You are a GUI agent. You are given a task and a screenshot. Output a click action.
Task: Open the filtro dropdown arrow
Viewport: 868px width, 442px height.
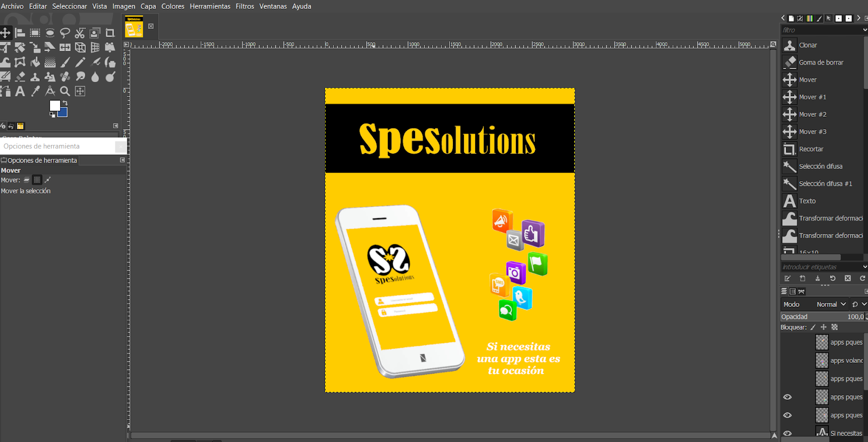[865, 30]
